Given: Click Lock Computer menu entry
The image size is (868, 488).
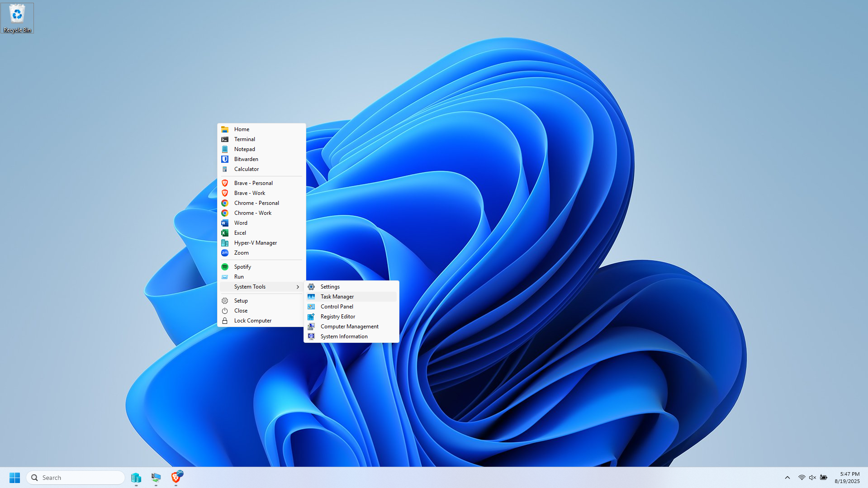Looking at the screenshot, I should (x=252, y=321).
